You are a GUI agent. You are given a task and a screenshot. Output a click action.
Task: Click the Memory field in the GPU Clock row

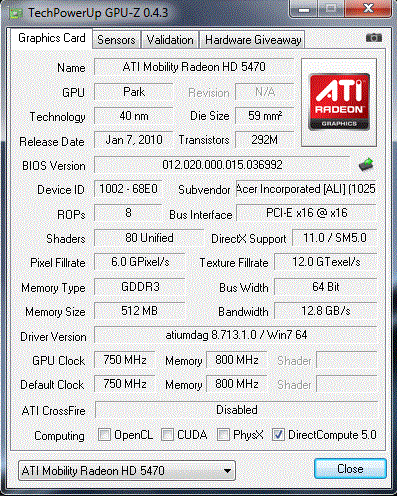pyautogui.click(x=237, y=360)
